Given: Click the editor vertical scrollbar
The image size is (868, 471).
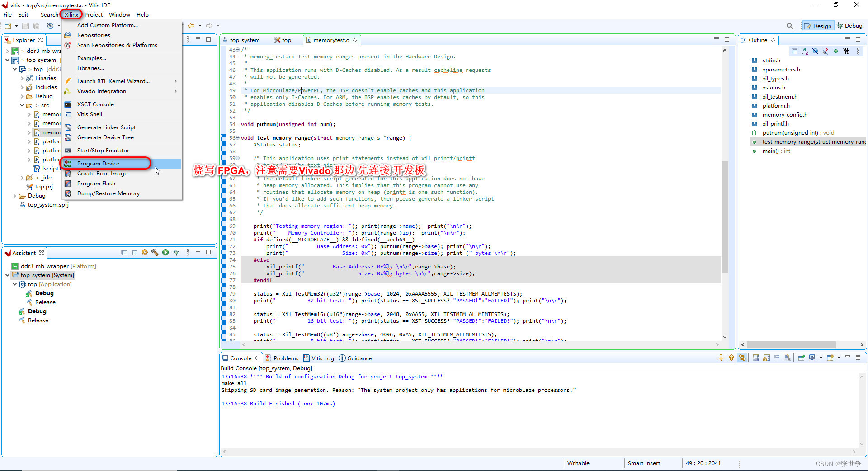Looking at the screenshot, I should [x=725, y=217].
